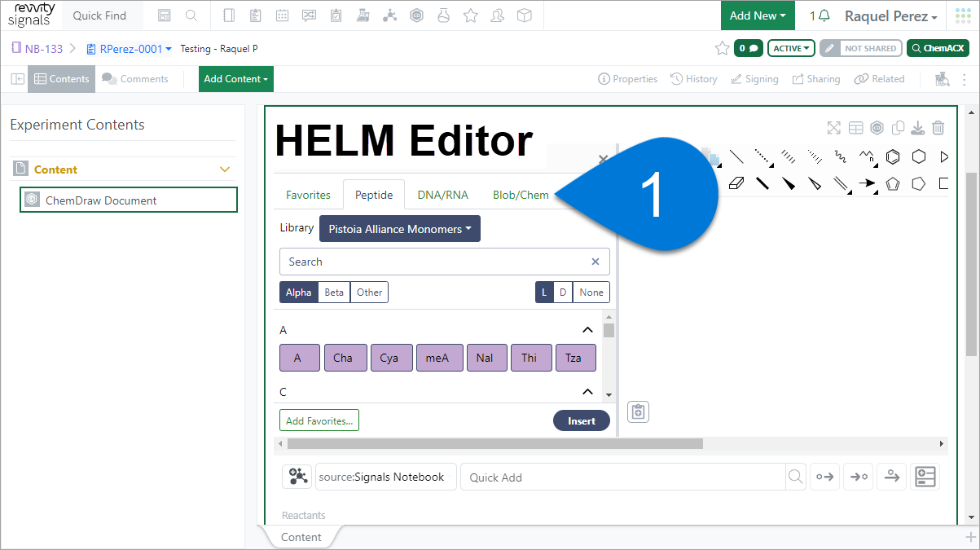Select the cyclohexane ring tool
Viewport: 980px width, 550px height.
click(x=919, y=156)
